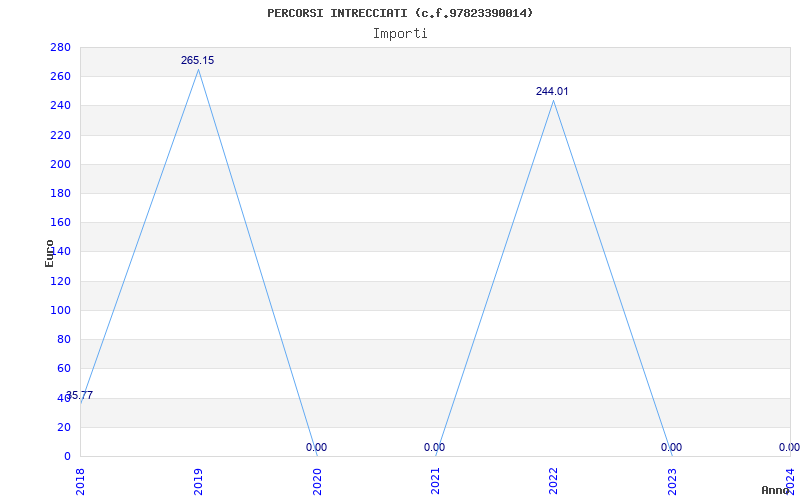Click the 100 y-axis tick label
This screenshot has height=500, width=800.
[x=60, y=310]
